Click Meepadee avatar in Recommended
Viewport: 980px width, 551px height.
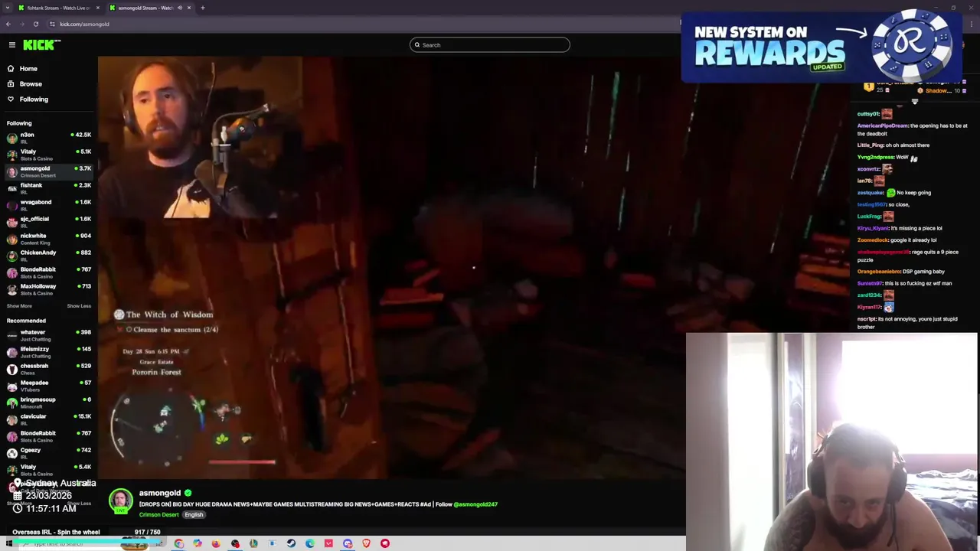12,386
